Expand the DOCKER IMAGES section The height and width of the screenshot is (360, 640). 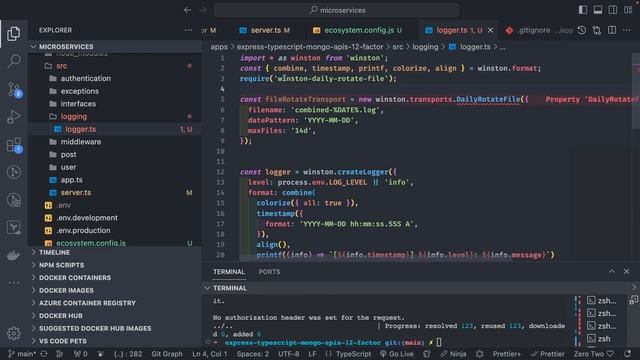pos(115,290)
